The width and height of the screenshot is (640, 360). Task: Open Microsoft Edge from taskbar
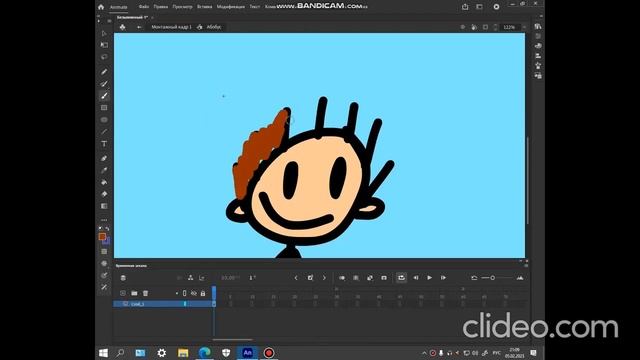click(x=204, y=353)
